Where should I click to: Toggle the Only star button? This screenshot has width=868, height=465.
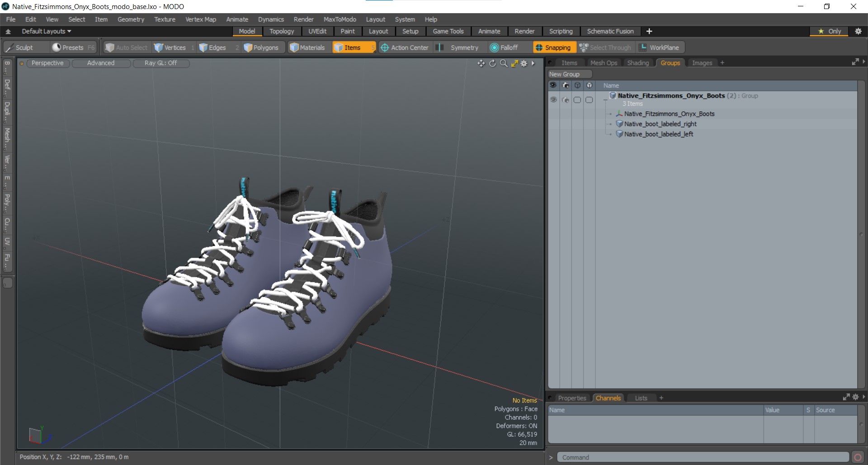[830, 31]
